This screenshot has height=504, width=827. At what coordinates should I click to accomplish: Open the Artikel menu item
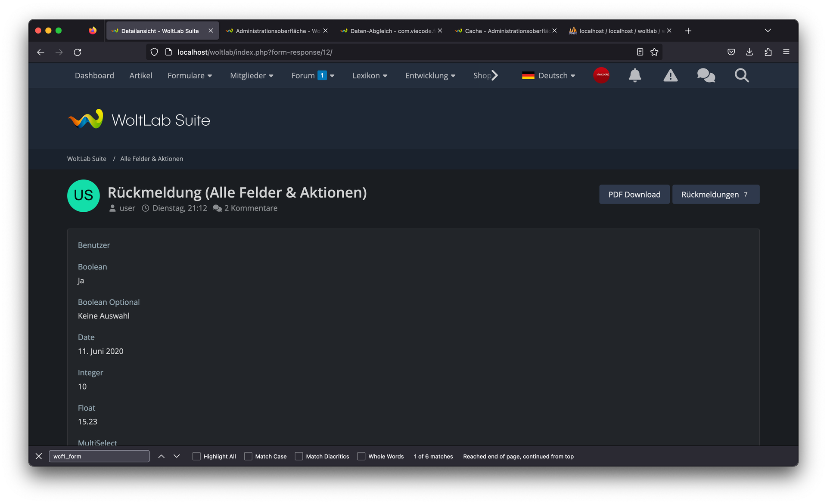click(x=141, y=76)
